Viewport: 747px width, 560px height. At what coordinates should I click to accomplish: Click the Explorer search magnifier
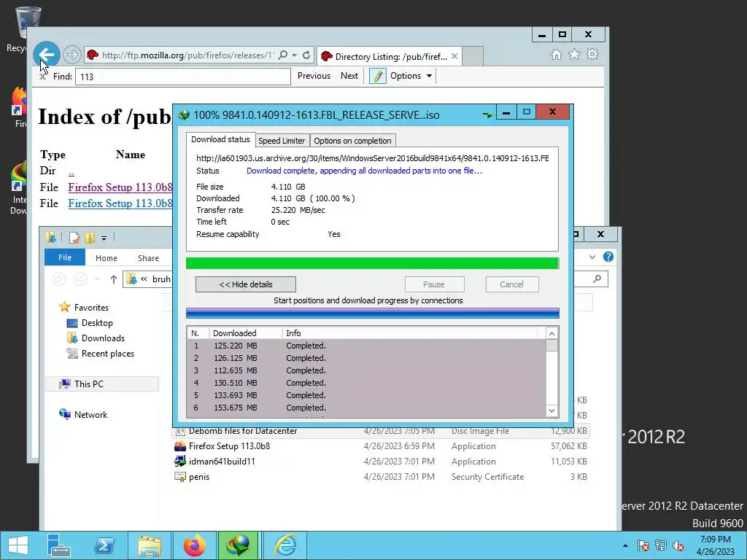[x=597, y=279]
